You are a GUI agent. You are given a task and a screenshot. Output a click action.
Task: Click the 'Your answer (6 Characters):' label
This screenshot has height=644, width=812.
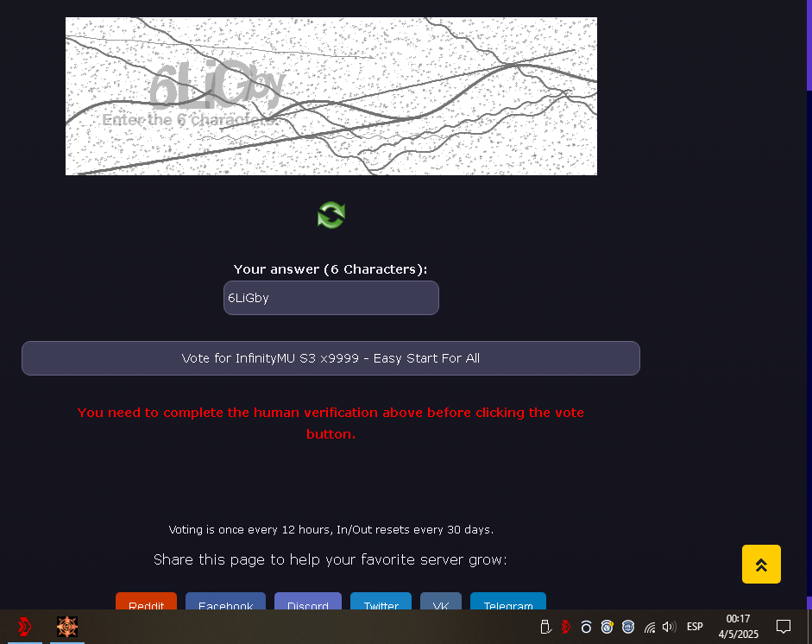tap(330, 269)
